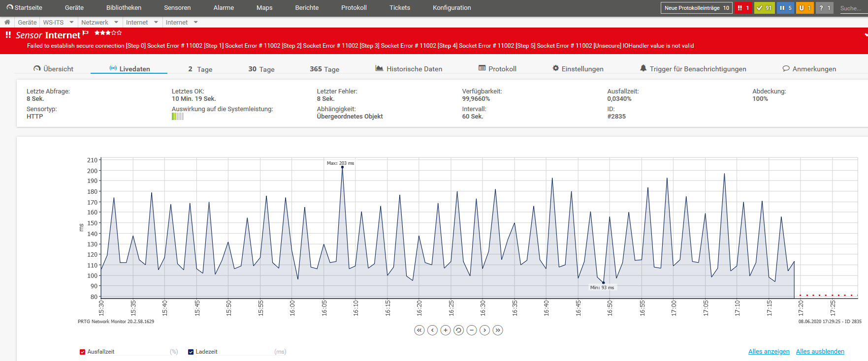Switch to the 365 Tage tab
The image size is (868, 361).
tap(324, 69)
